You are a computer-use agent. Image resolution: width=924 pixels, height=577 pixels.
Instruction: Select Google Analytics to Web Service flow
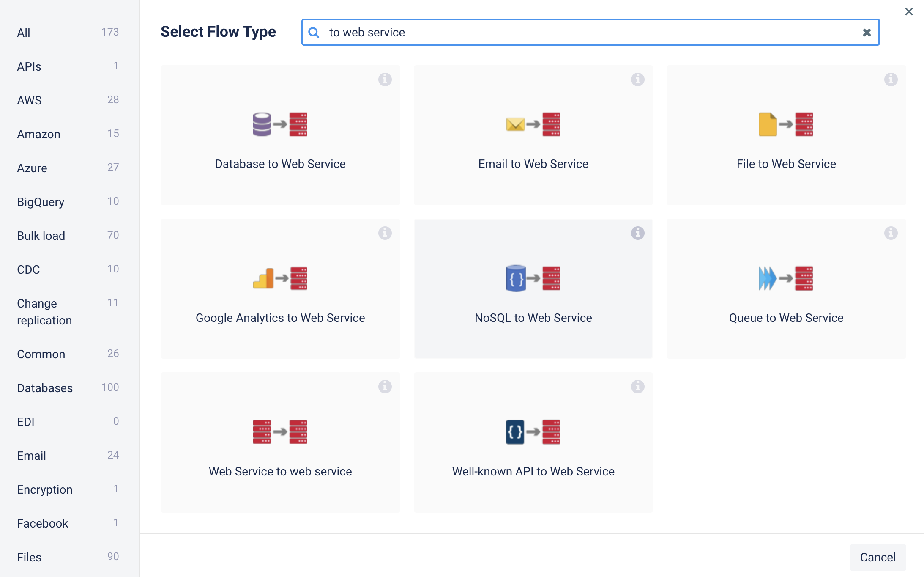tap(280, 289)
